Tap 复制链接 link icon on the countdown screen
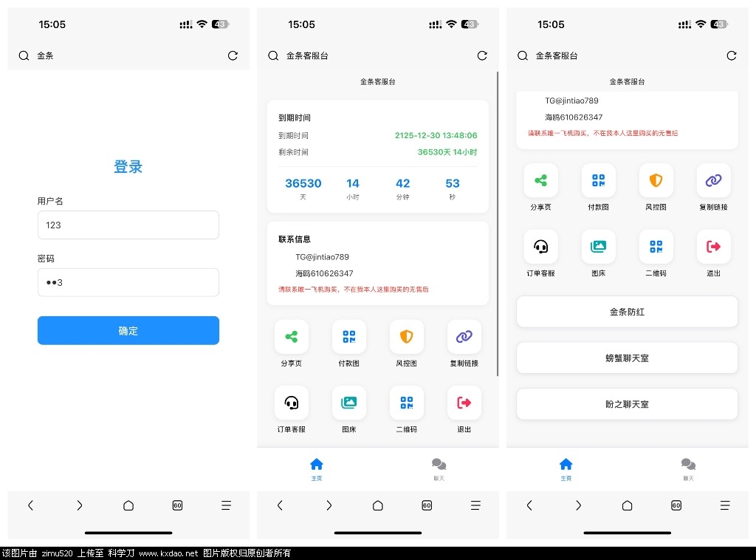756x560 pixels. point(464,337)
